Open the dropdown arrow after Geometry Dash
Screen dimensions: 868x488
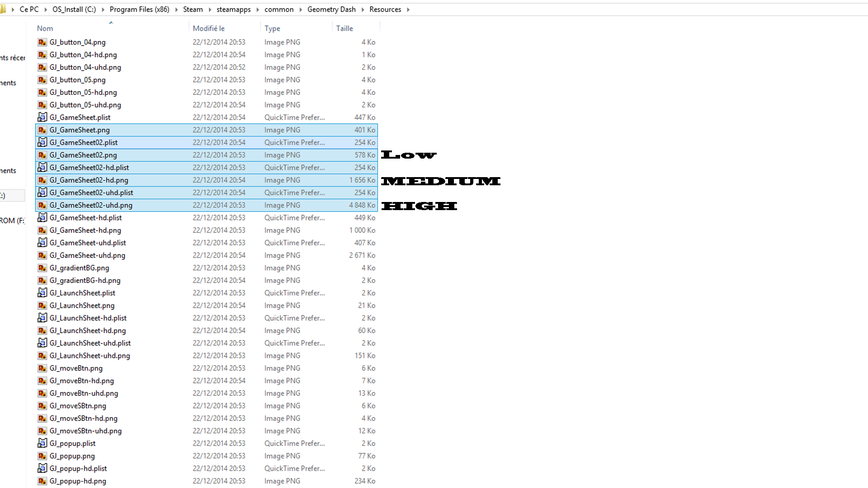click(x=363, y=9)
